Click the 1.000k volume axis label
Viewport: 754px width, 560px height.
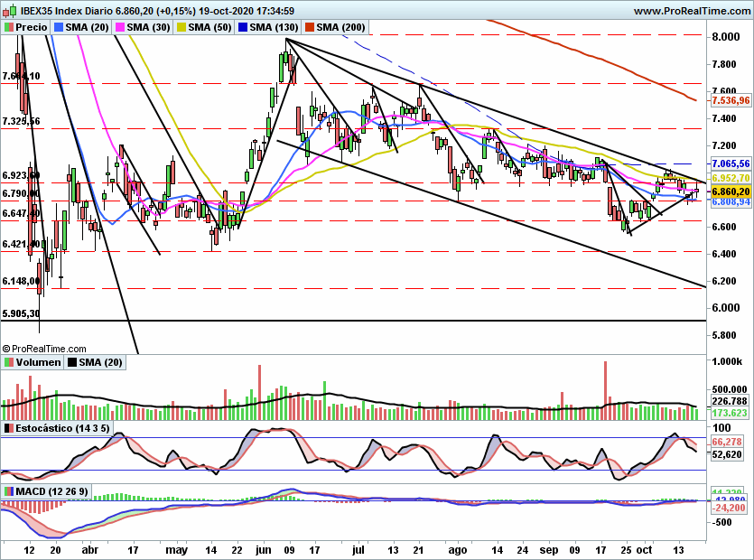727,361
